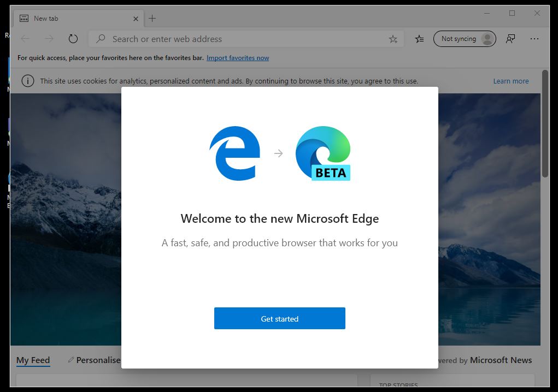Refresh the page with reload icon
This screenshot has height=392, width=558.
73,39
